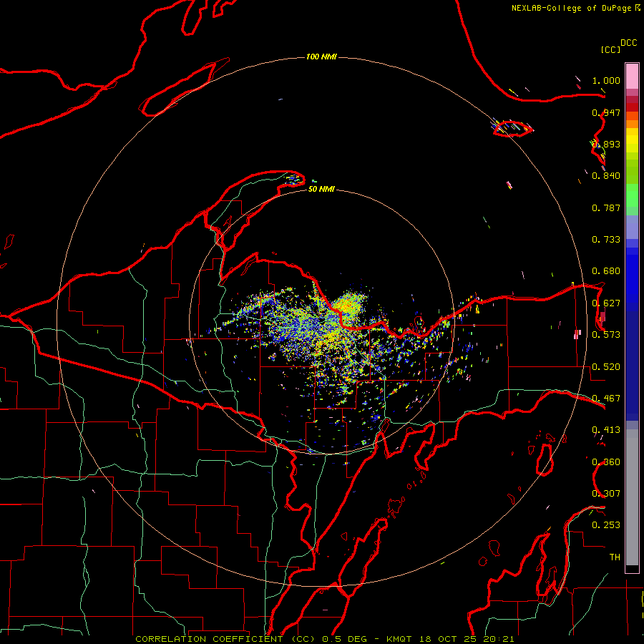The image size is (644, 644).
Task: Click the TH threshold label
Action: tap(615, 557)
